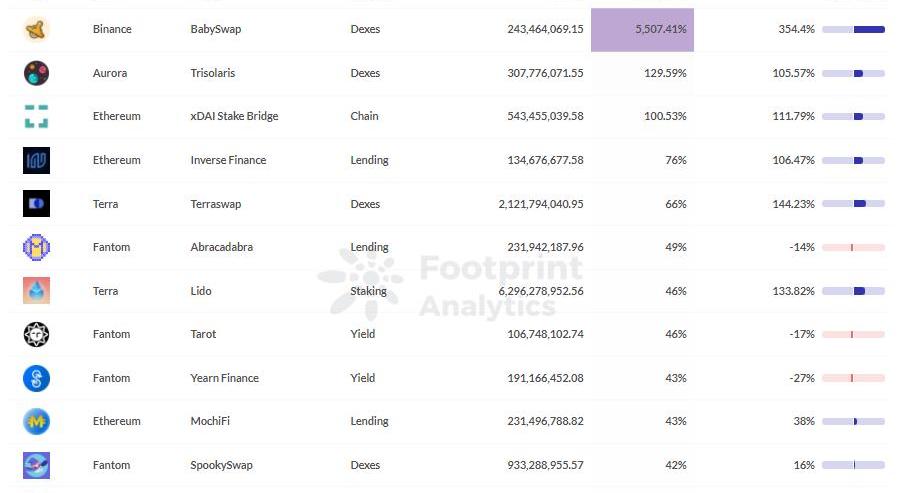Select the highlighted 5,507.41% cell

pos(642,30)
